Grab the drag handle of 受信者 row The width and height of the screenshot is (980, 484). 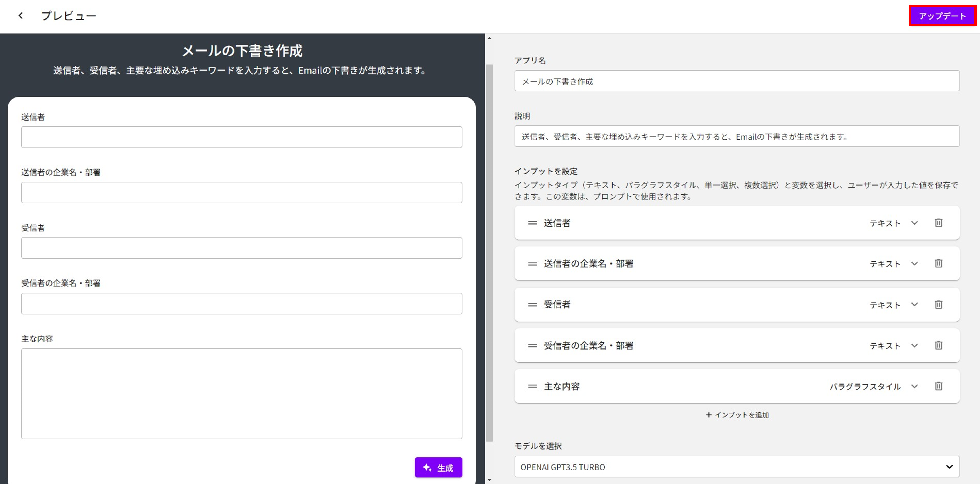tap(532, 305)
